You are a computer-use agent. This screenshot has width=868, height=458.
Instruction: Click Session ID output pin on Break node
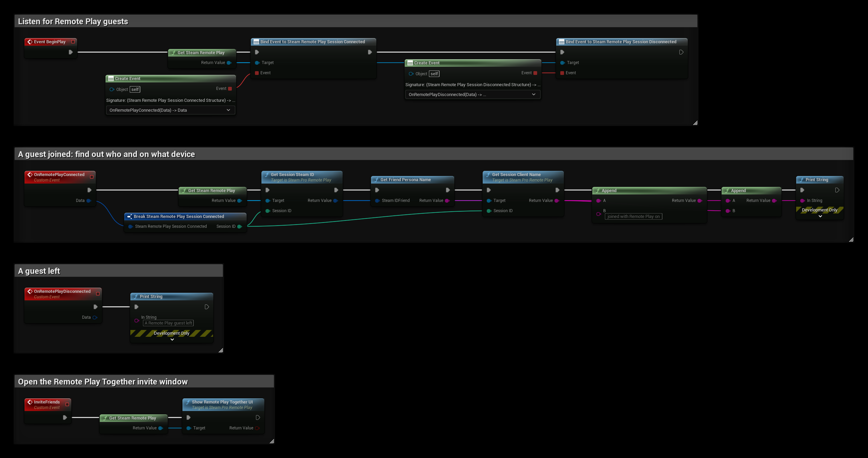coord(240,226)
